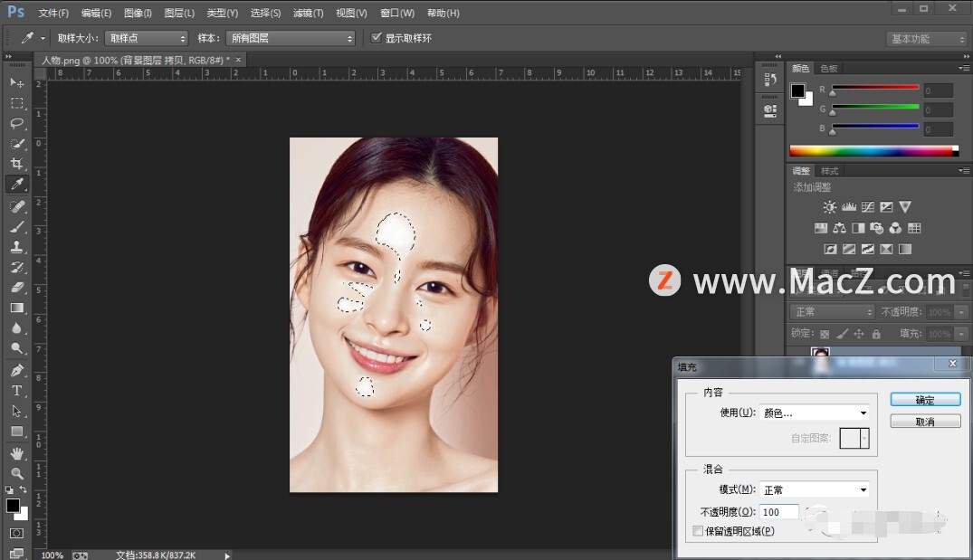Image resolution: width=973 pixels, height=560 pixels.
Task: Click the foreground color swatch in Color panel
Action: [797, 91]
